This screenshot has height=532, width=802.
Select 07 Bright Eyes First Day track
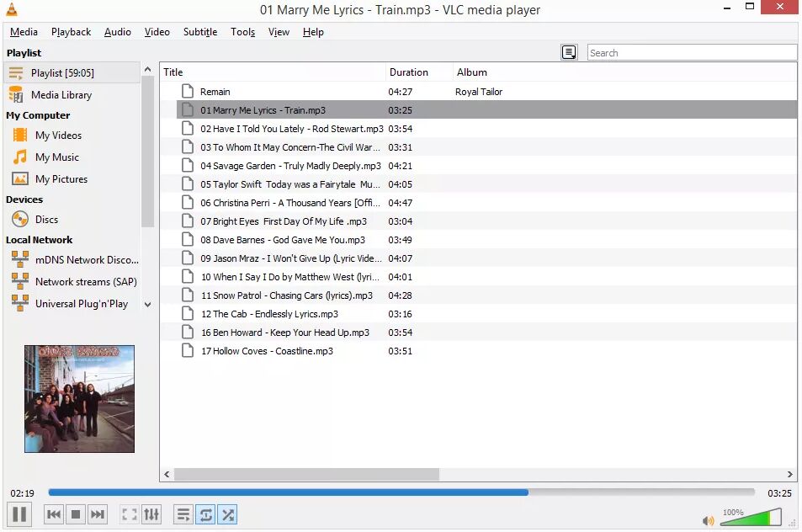point(478,221)
